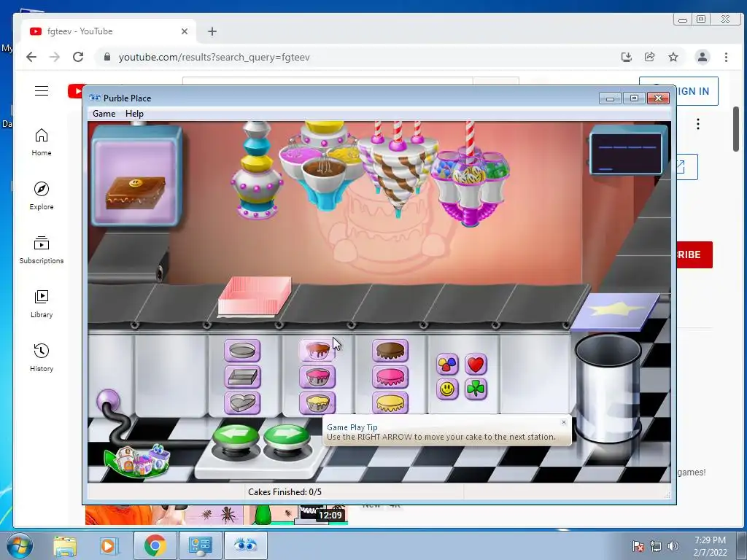747x560 pixels.
Task: Click the network tray icon
Action: 656,546
